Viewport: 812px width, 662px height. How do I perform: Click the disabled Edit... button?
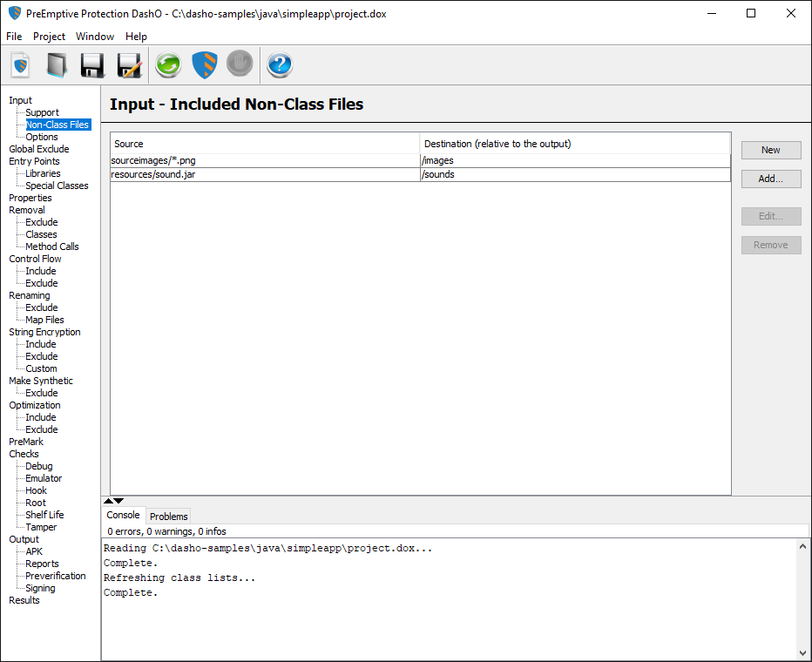point(771,216)
